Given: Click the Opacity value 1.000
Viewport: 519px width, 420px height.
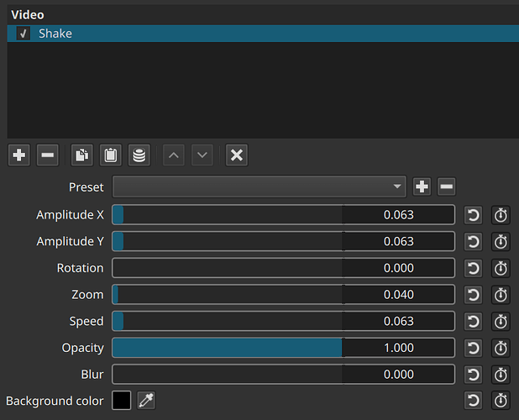Looking at the screenshot, I should 399,348.
